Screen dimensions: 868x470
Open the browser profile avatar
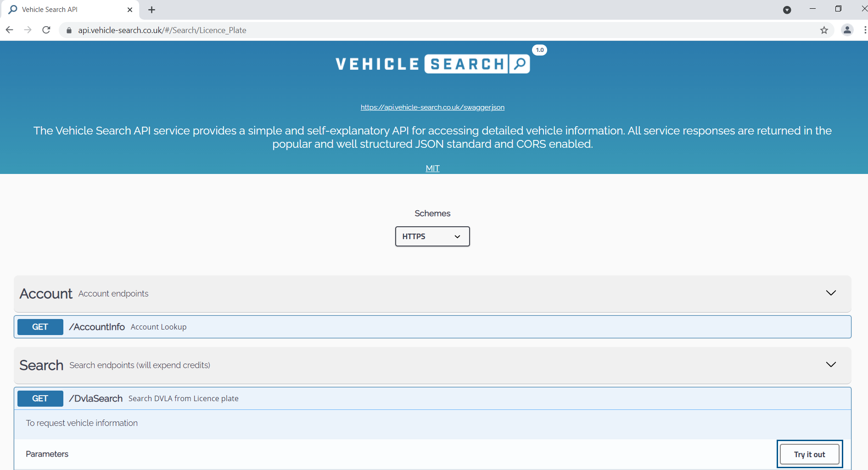pos(847,30)
